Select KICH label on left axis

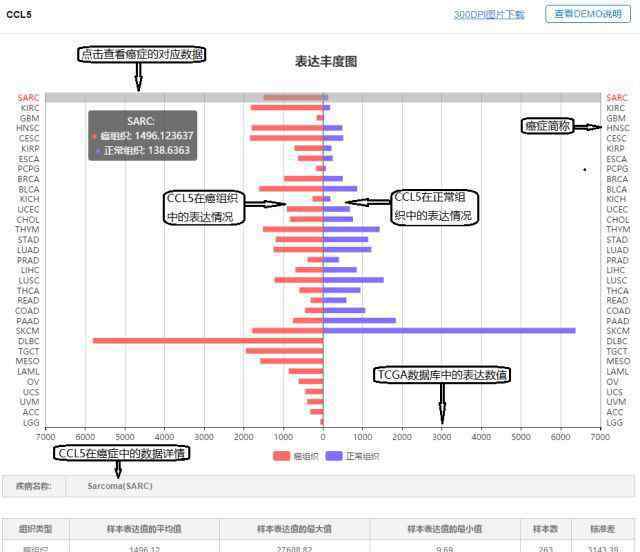pos(30,199)
